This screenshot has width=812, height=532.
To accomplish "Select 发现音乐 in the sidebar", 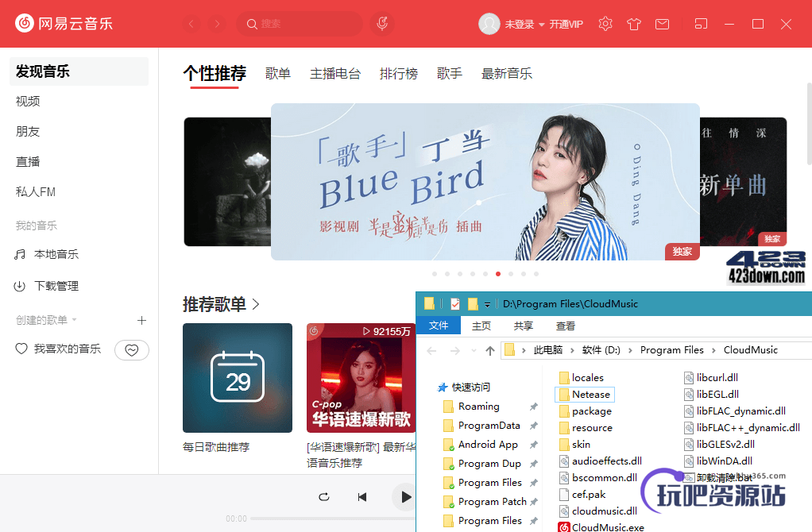I will coord(79,71).
